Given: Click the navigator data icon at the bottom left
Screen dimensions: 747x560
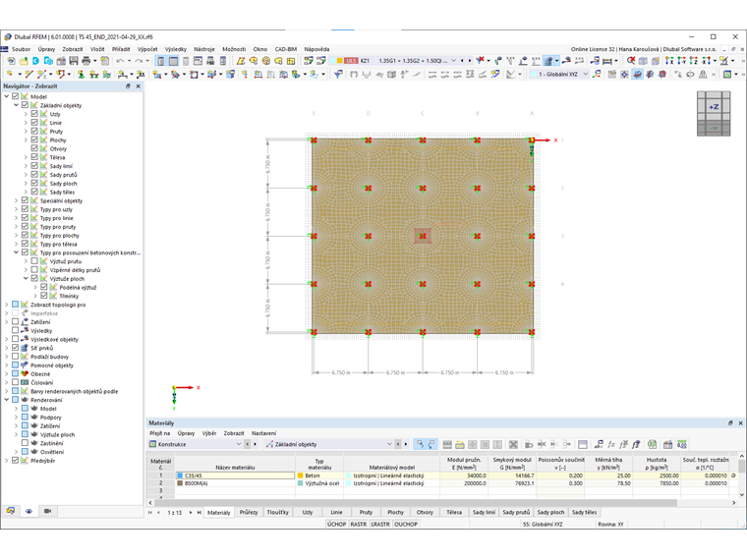Looking at the screenshot, I should (11, 511).
